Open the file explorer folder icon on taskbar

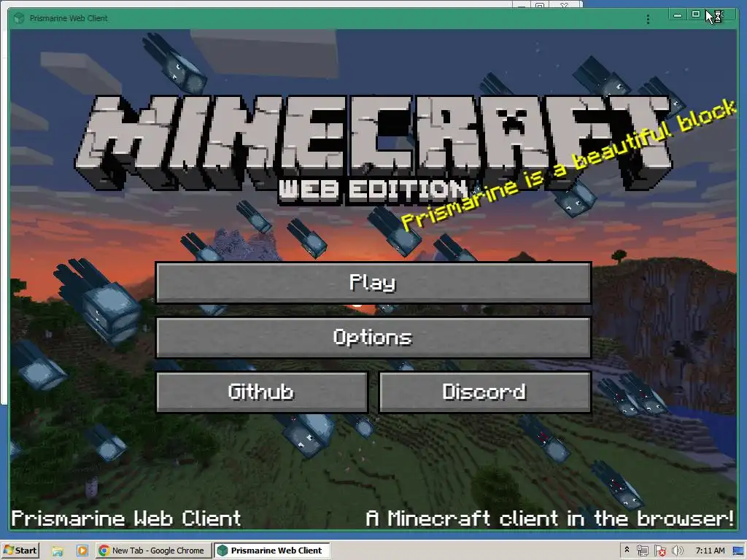58,551
